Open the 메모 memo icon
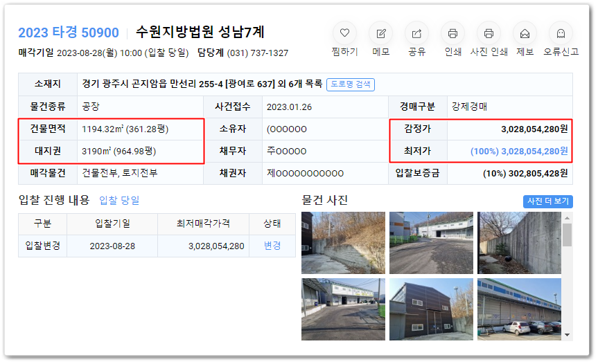The height and width of the screenshot is (364, 598). coord(380,33)
